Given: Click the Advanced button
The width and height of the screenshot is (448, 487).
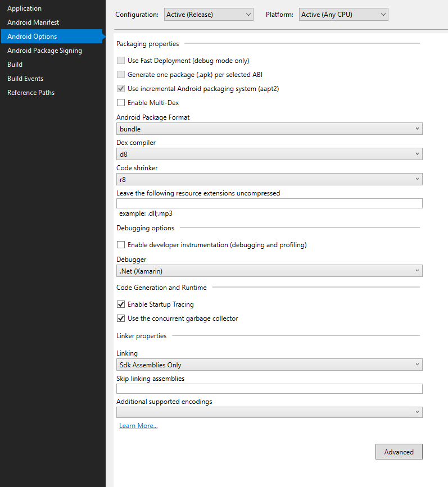Looking at the screenshot, I should [x=399, y=452].
